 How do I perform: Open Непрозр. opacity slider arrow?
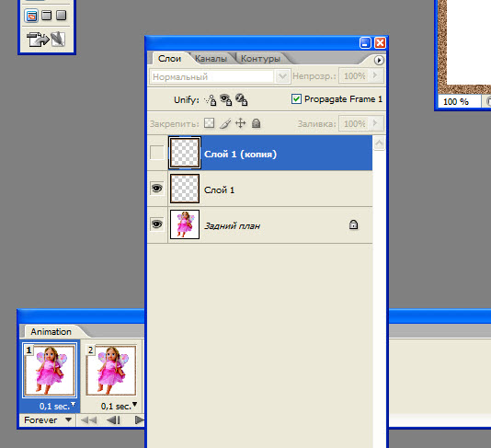point(375,75)
